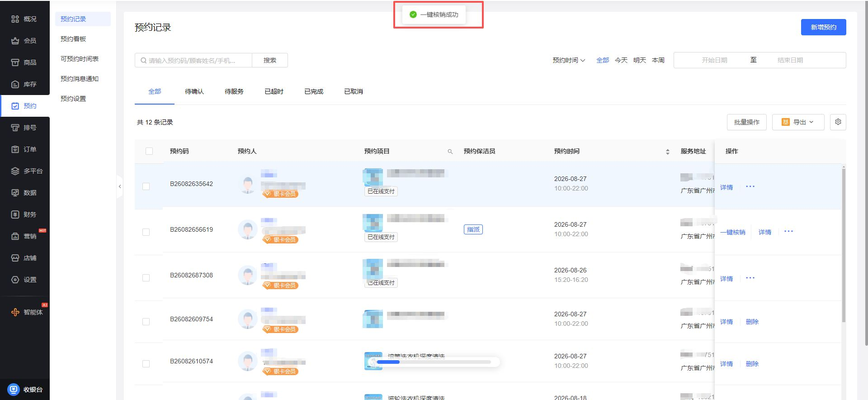Expand the 预约时间 filter type dropdown
868x400 pixels.
(x=569, y=60)
